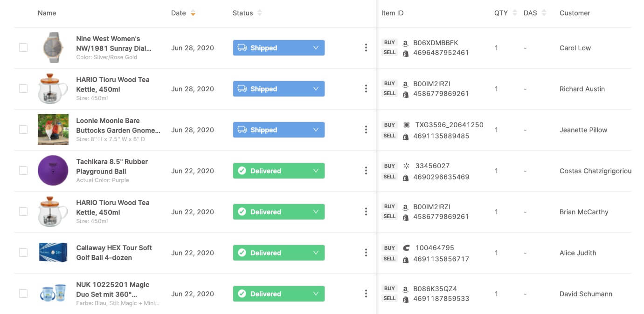Click the Status column header label
644x314 pixels.
pyautogui.click(x=242, y=13)
